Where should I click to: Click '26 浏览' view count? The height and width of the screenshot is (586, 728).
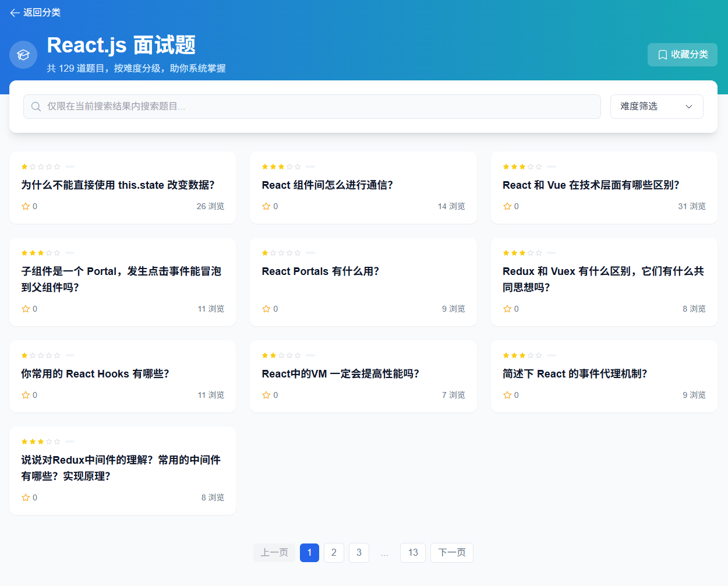pos(210,206)
